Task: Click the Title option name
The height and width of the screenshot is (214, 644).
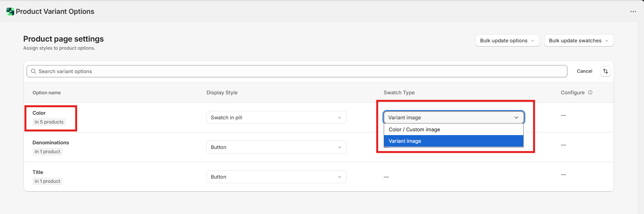Action: point(38,172)
